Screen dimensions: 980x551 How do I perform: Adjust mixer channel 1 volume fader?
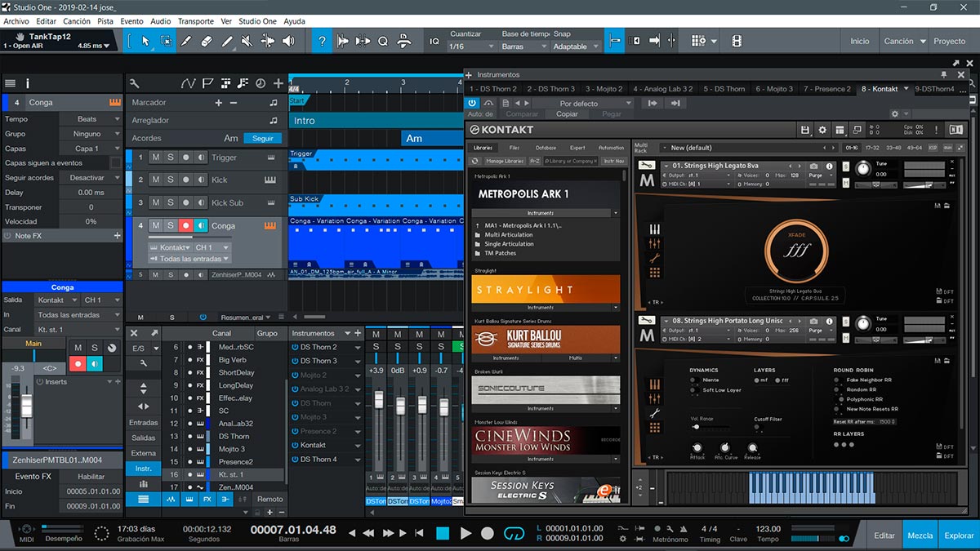point(378,402)
